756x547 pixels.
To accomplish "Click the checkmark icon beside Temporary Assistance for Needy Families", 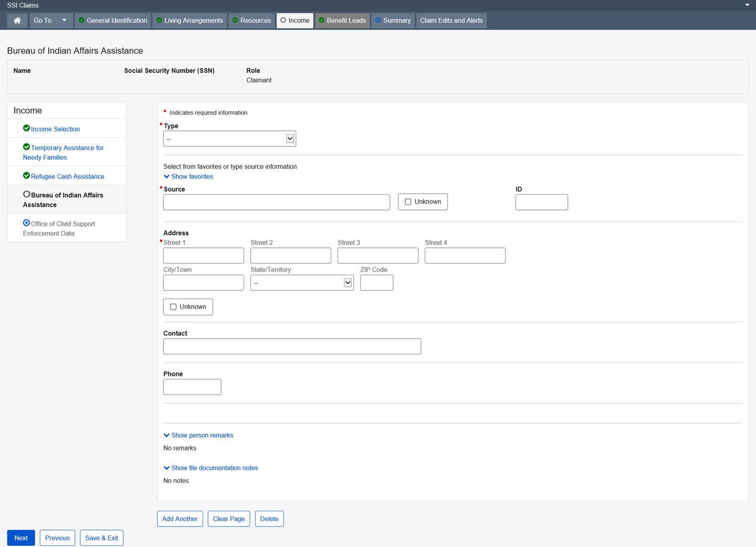I will (26, 147).
